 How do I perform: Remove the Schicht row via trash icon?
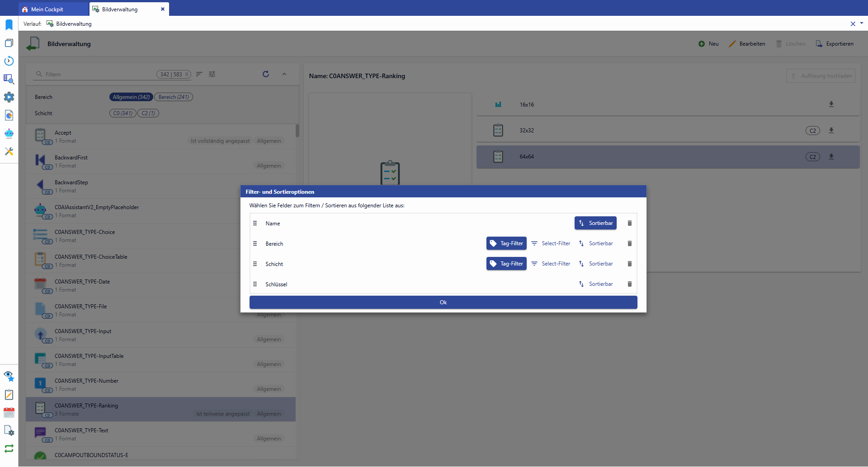[629, 264]
